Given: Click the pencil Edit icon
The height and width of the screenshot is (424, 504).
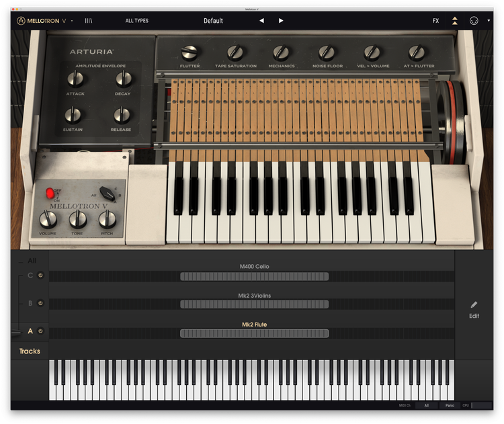Looking at the screenshot, I should coord(474,305).
